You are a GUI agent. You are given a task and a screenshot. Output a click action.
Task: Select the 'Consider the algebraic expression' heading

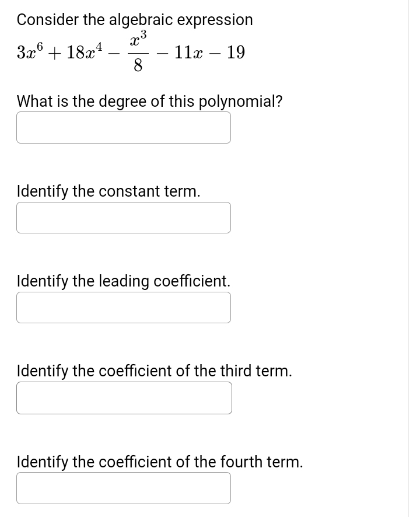[x=135, y=19]
